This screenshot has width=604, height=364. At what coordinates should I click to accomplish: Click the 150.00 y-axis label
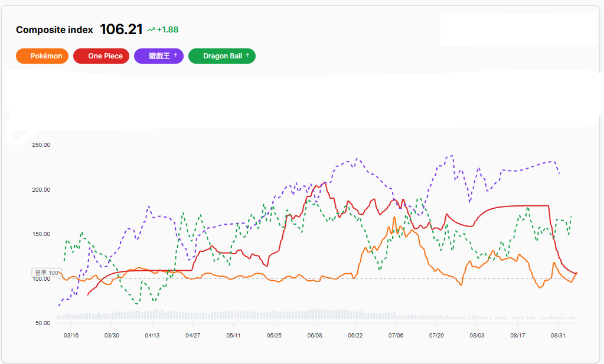tap(41, 234)
